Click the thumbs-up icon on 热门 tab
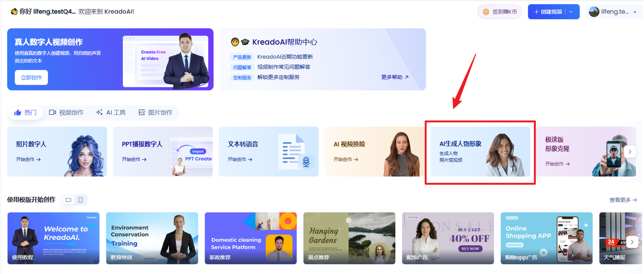 pyautogui.click(x=18, y=113)
